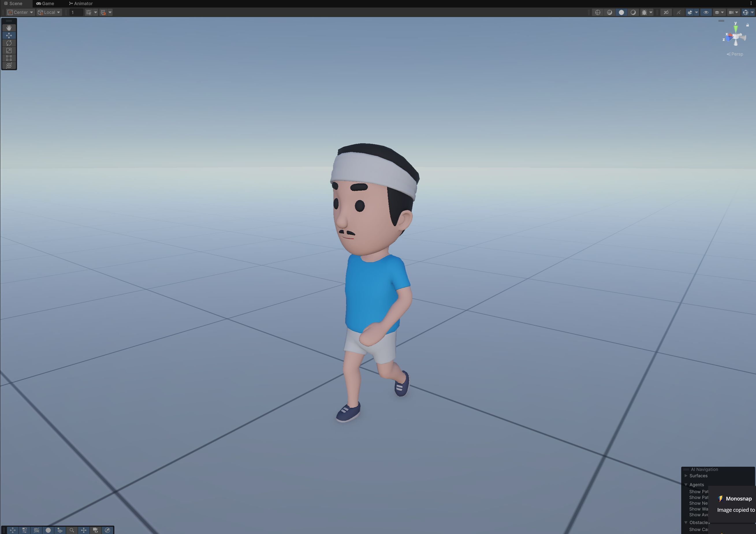Screen dimensions: 756x534
Task: Select the Scale tool
Action: (9, 50)
